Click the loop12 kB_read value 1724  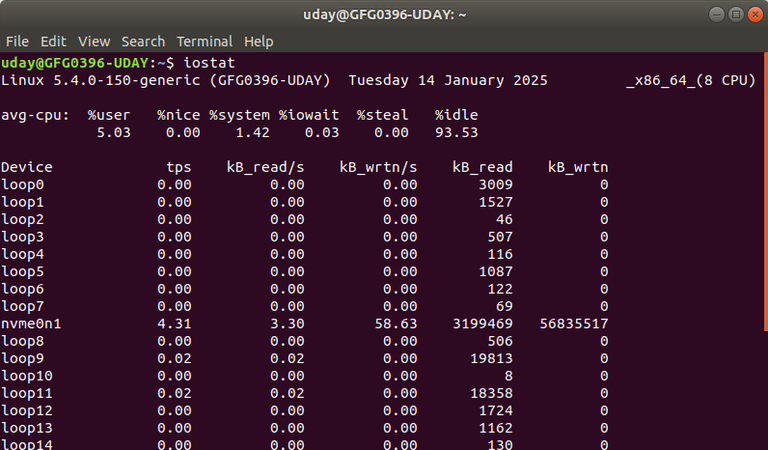point(496,411)
